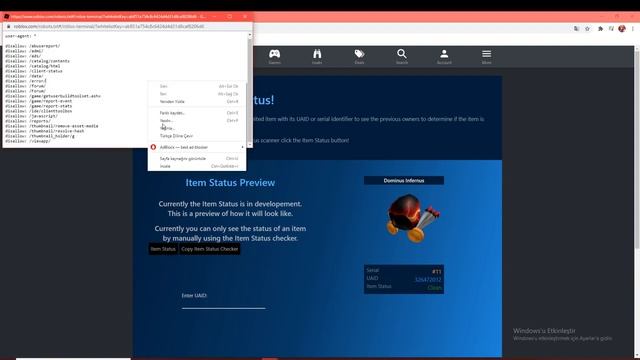Click the media control icon beside puzzle icon
This screenshot has width=640, height=360.
click(x=611, y=29)
